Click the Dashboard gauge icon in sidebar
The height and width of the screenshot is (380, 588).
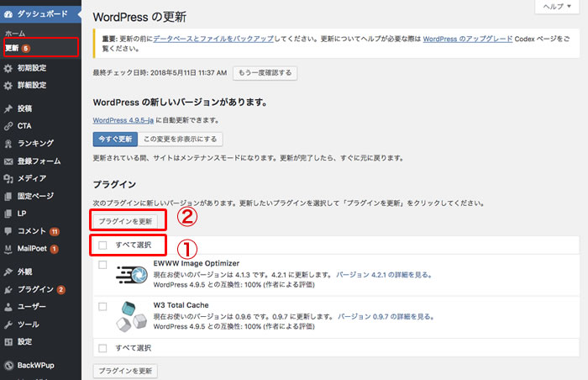8,15
